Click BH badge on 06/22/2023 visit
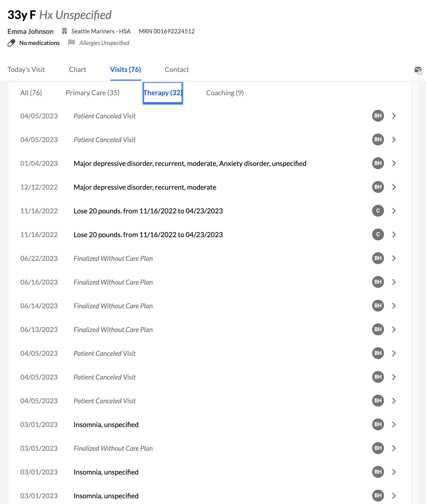The width and height of the screenshot is (426, 504). [378, 258]
